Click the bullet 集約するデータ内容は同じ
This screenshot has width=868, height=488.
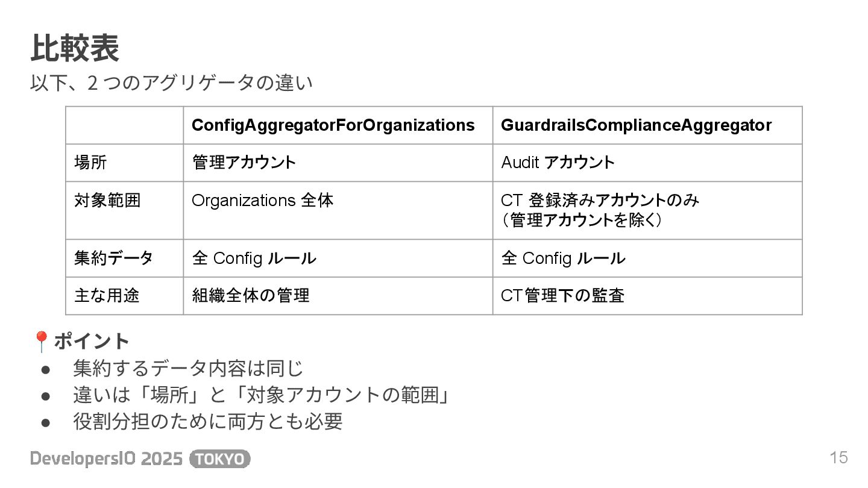[x=188, y=368]
